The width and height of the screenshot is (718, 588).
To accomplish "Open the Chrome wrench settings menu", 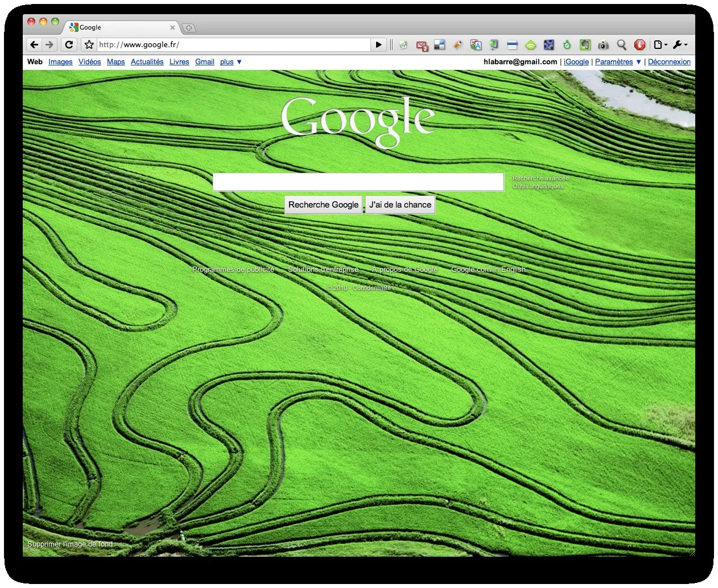I will click(x=680, y=44).
